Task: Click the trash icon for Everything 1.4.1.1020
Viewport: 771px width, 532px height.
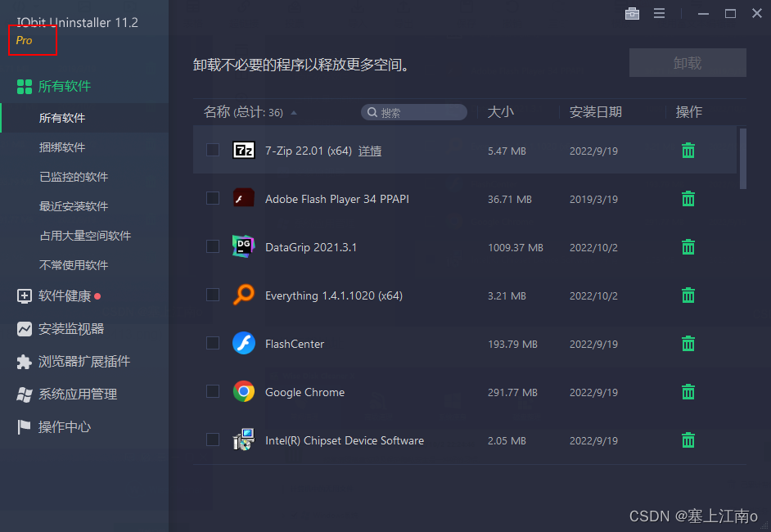Action: point(688,295)
